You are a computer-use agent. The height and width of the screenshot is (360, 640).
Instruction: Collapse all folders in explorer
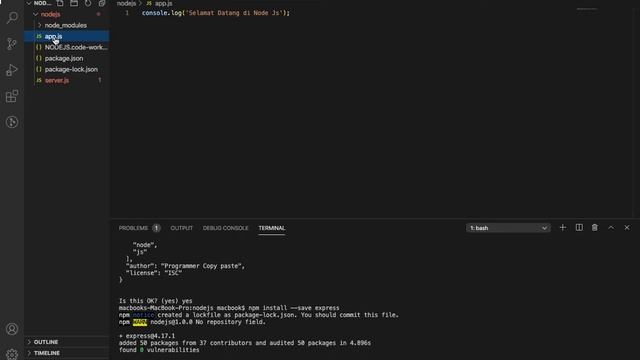pyautogui.click(x=102, y=3)
